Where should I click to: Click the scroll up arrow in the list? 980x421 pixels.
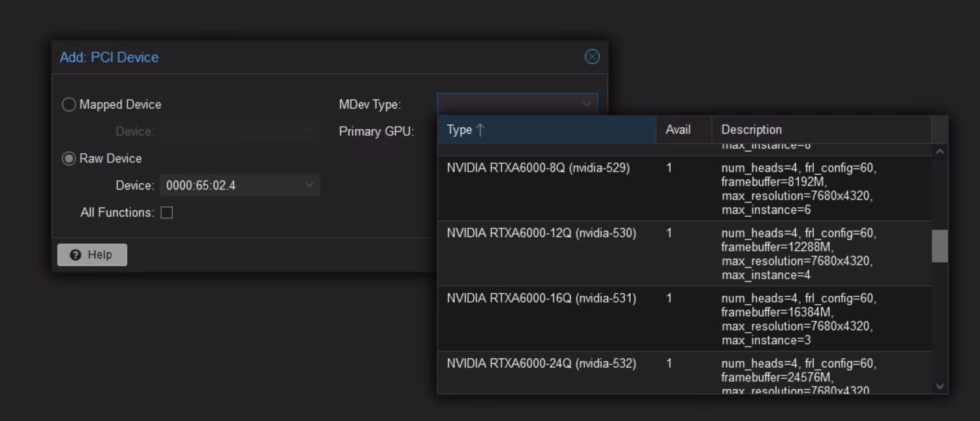click(940, 152)
